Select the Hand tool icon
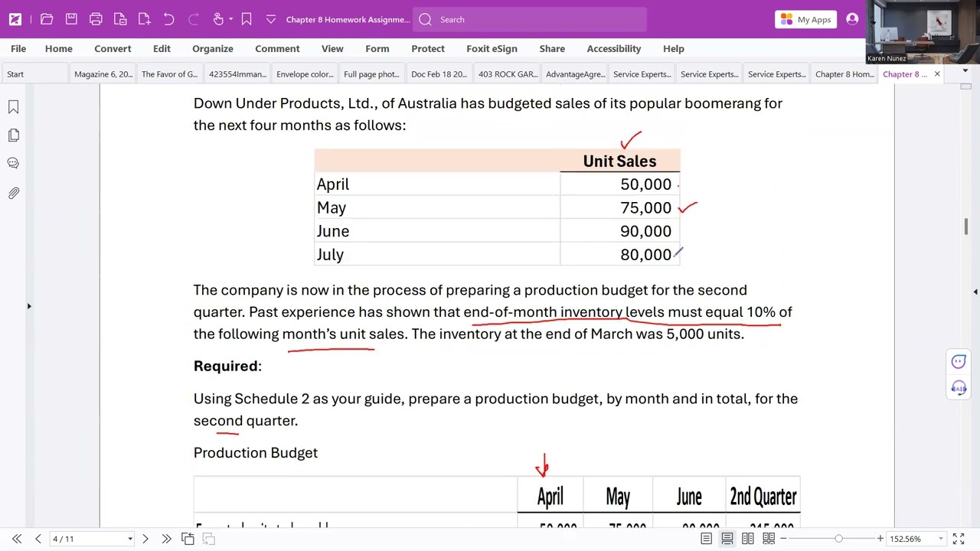The height and width of the screenshot is (551, 980). [x=218, y=19]
